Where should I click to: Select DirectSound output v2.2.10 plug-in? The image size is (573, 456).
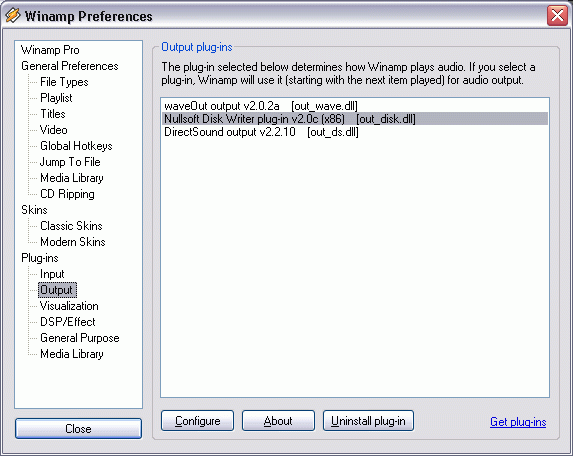[x=354, y=132]
